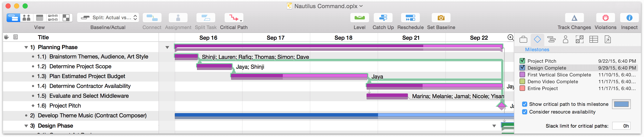Open the Project inspector tab
The image size is (644, 137).
[523, 39]
